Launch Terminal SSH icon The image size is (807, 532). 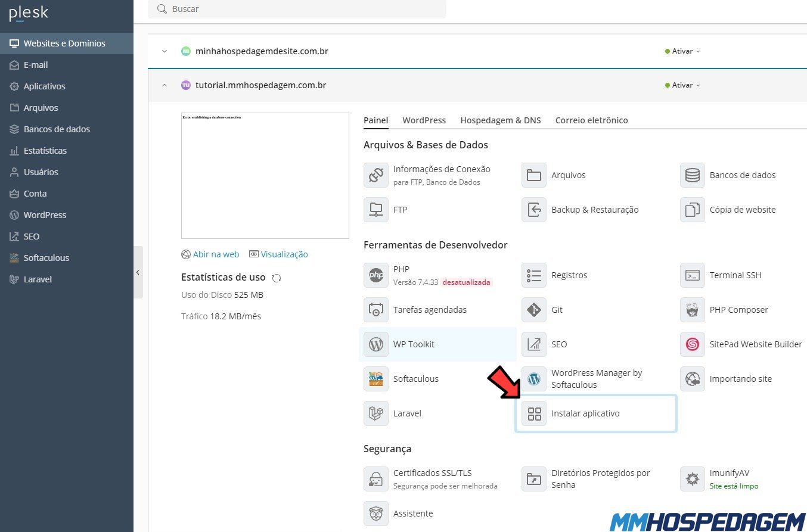pos(692,275)
